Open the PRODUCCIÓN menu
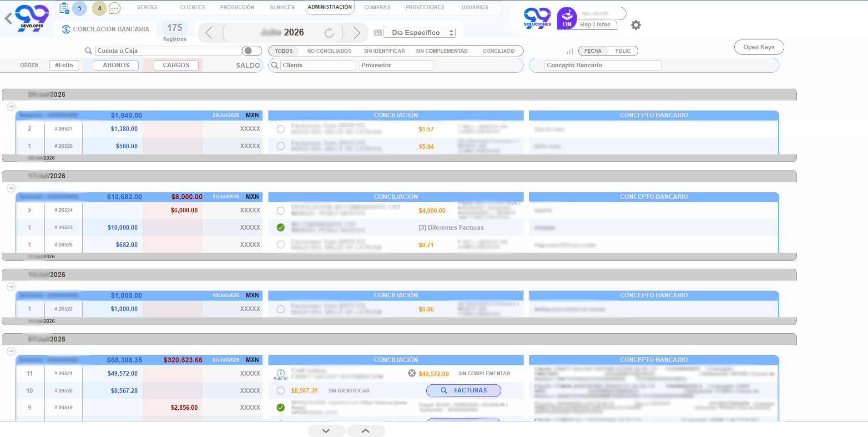 pos(237,7)
